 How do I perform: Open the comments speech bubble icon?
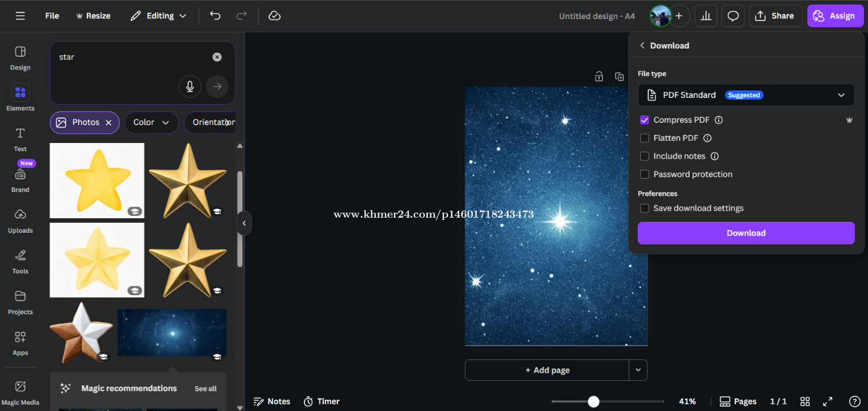[733, 16]
